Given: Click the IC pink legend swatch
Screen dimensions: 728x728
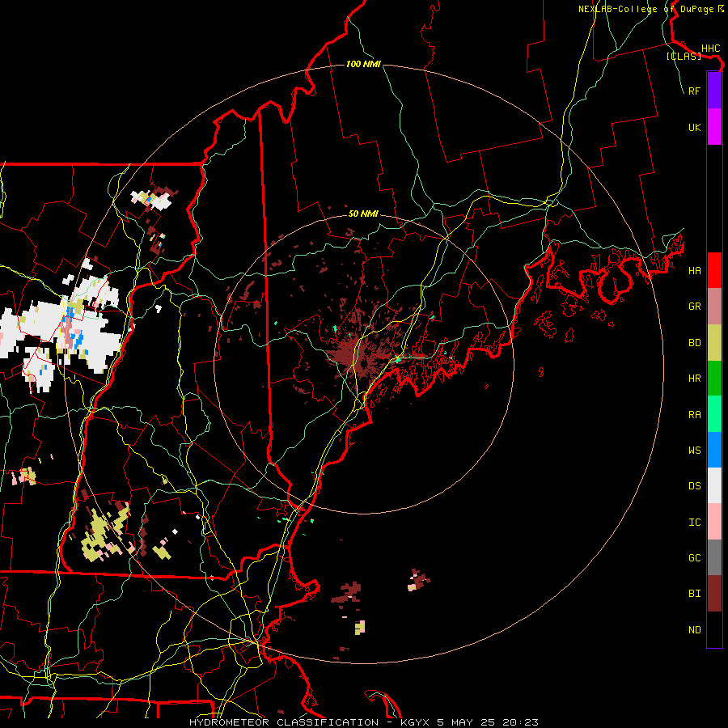Looking at the screenshot, I should [x=714, y=522].
